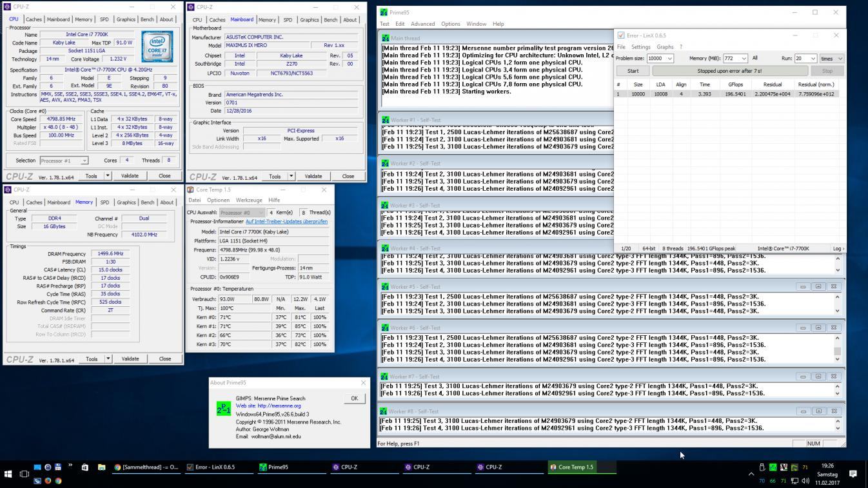The height and width of the screenshot is (488, 868).
Task: Show hidden system tray icons
Action: [751, 474]
